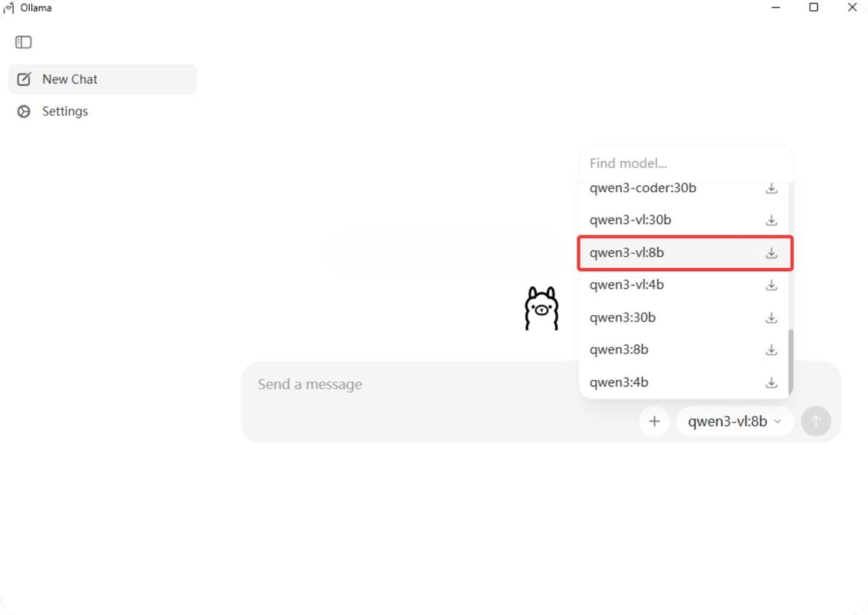Image resolution: width=868 pixels, height=615 pixels.
Task: Collapse the qwen3-vl:8b model selector dropdown
Action: click(735, 421)
